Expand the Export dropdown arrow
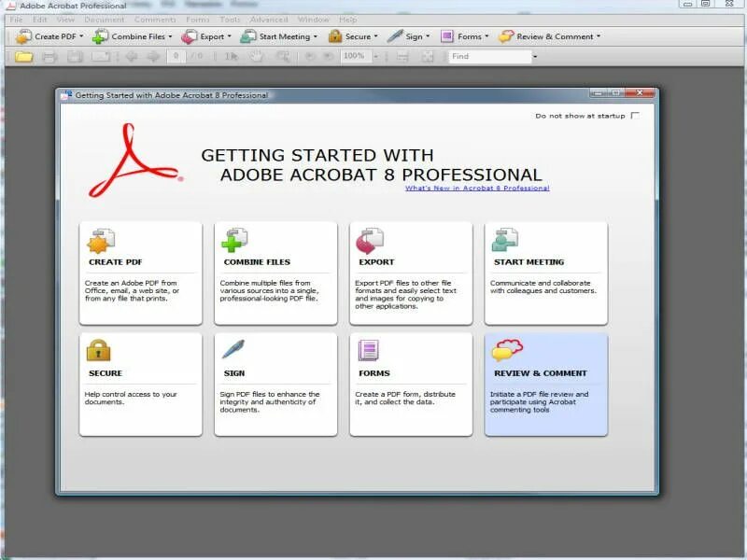747x560 pixels. tap(229, 36)
